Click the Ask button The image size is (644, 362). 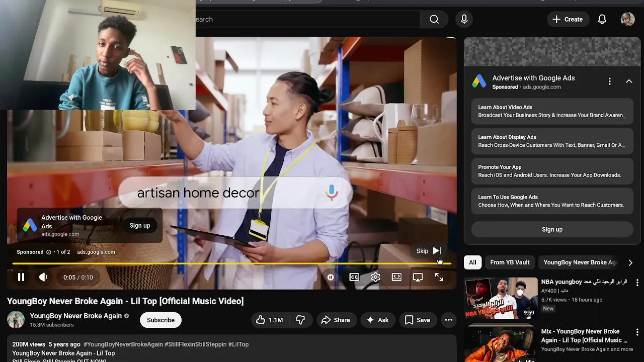point(377,320)
